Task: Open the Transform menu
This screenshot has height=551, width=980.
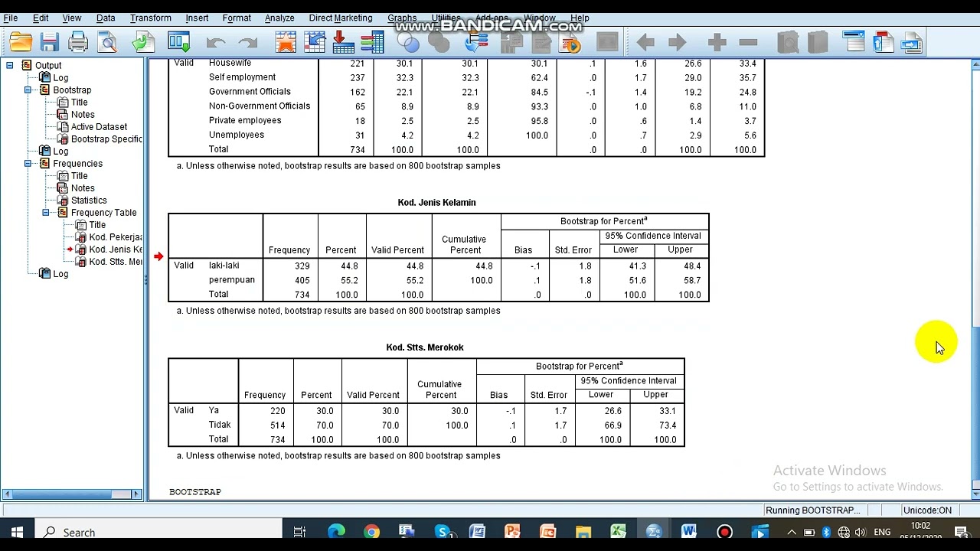Action: 151,18
